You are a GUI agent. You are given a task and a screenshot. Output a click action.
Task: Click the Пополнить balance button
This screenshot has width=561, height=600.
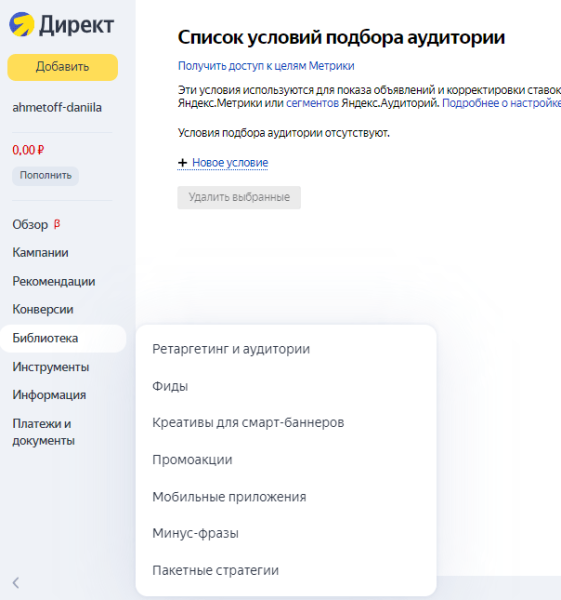pyautogui.click(x=46, y=176)
